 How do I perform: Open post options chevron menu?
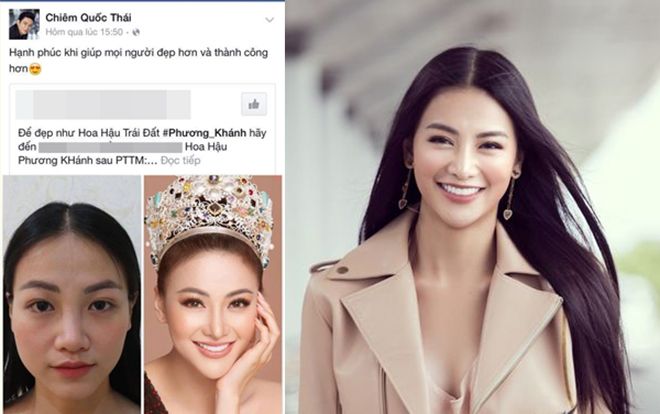click(x=269, y=20)
